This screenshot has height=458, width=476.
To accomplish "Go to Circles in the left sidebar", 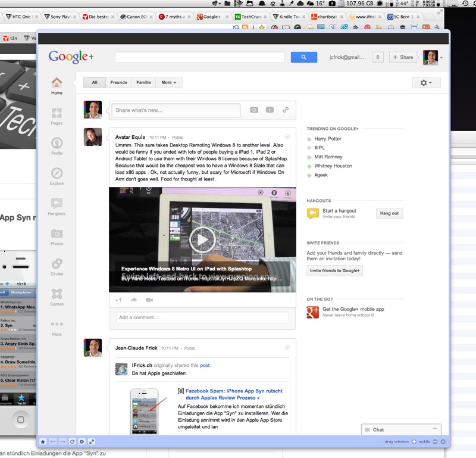I will (x=57, y=265).
